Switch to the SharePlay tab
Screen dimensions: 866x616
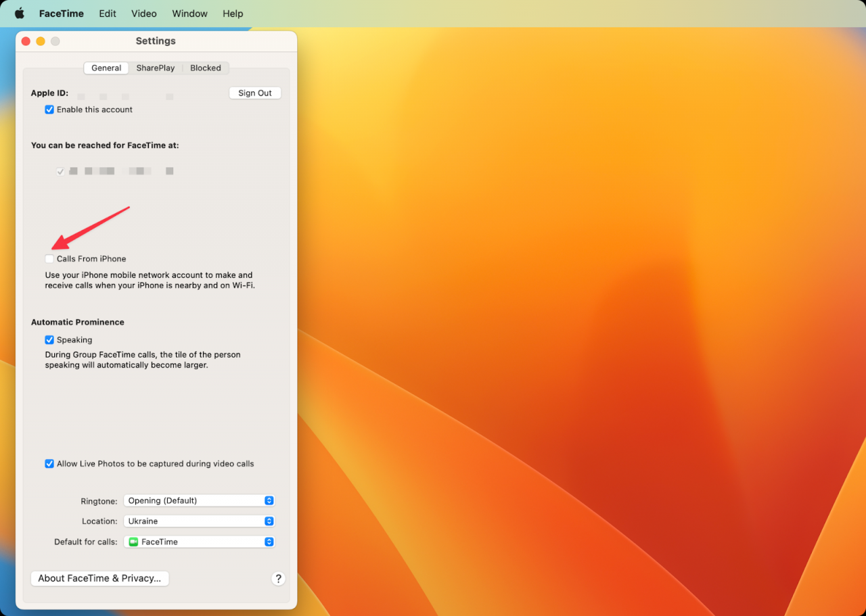156,68
